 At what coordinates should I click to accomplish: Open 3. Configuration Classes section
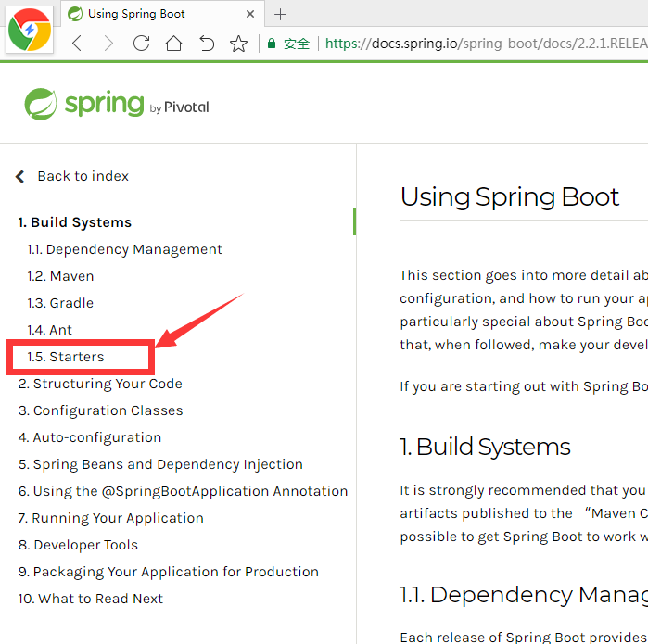100,410
